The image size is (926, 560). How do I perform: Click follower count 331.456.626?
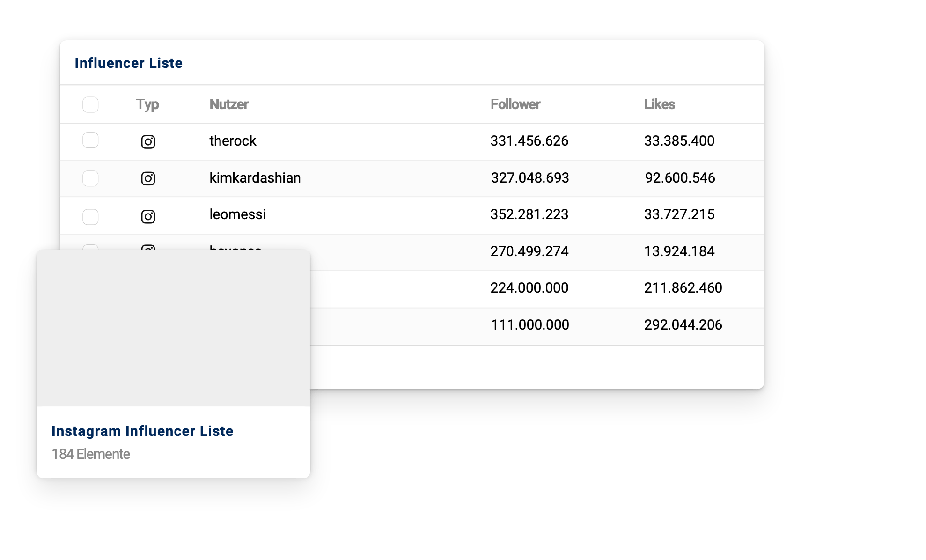529,141
